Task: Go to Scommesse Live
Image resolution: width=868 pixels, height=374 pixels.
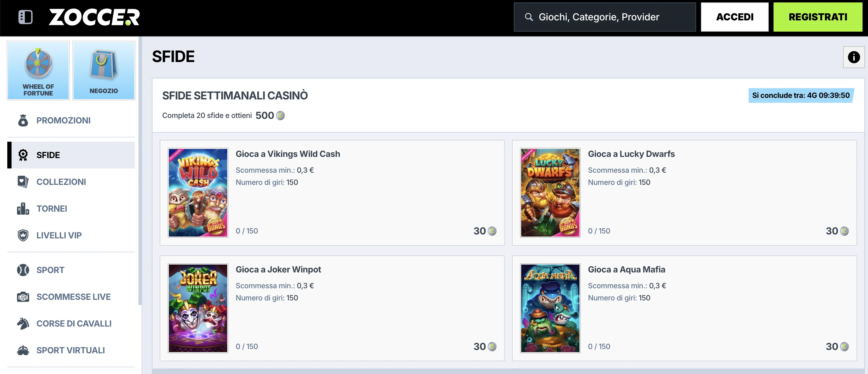Action: click(71, 297)
